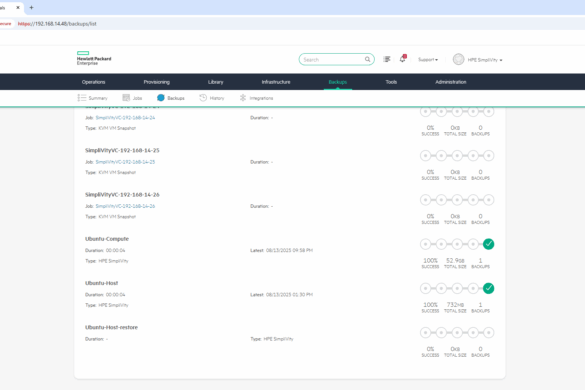Open the Administration menu
The width and height of the screenshot is (585, 390).
point(451,82)
